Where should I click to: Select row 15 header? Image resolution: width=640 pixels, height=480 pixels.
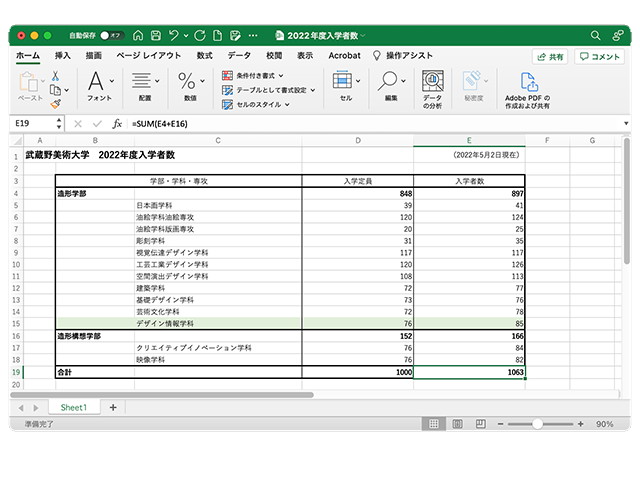click(x=16, y=324)
